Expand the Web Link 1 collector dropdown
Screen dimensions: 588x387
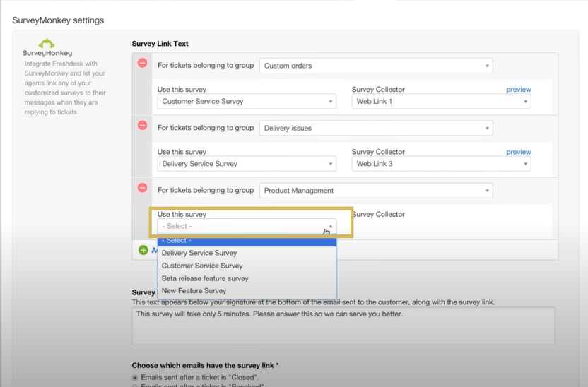click(441, 102)
